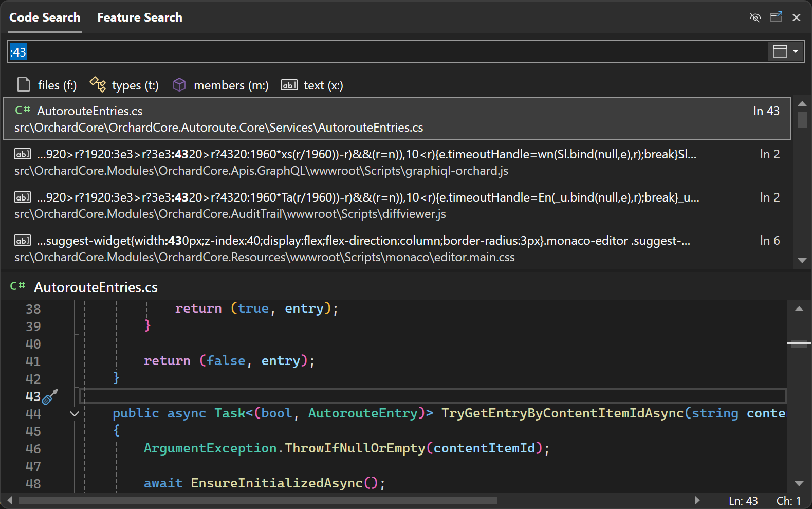Filter results by text (x:)

click(312, 85)
